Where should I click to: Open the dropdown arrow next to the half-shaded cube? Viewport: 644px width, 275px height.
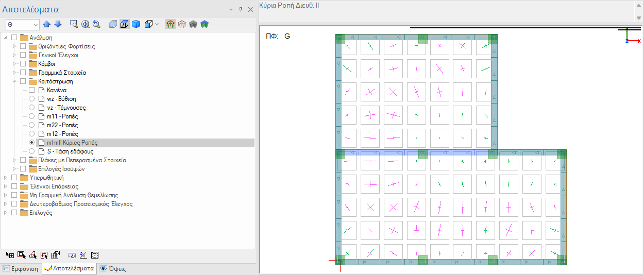coord(157,24)
